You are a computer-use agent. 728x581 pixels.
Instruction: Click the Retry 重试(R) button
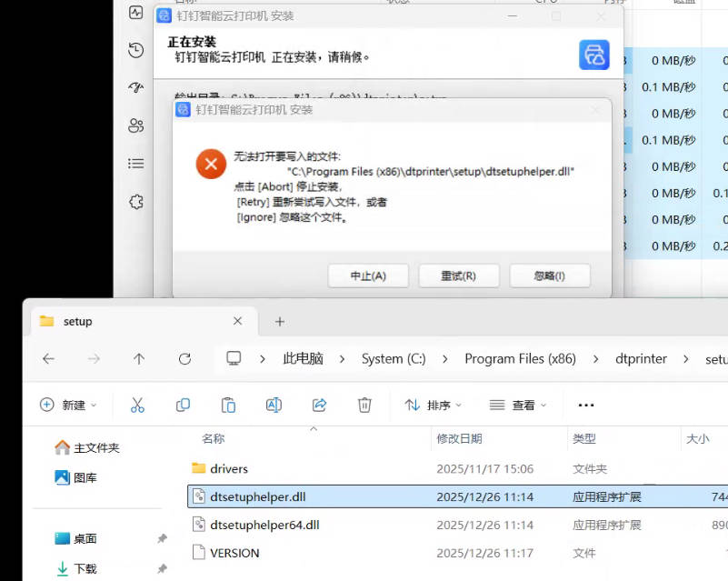(459, 275)
